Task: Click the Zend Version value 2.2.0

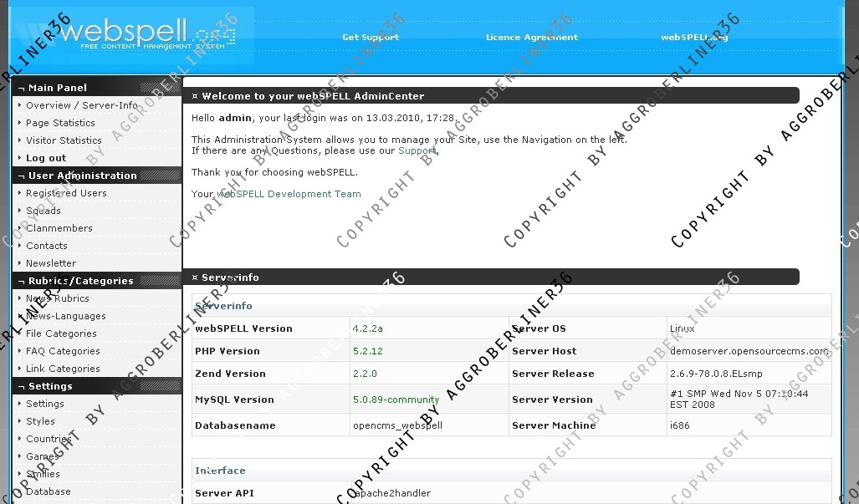Action: [365, 374]
